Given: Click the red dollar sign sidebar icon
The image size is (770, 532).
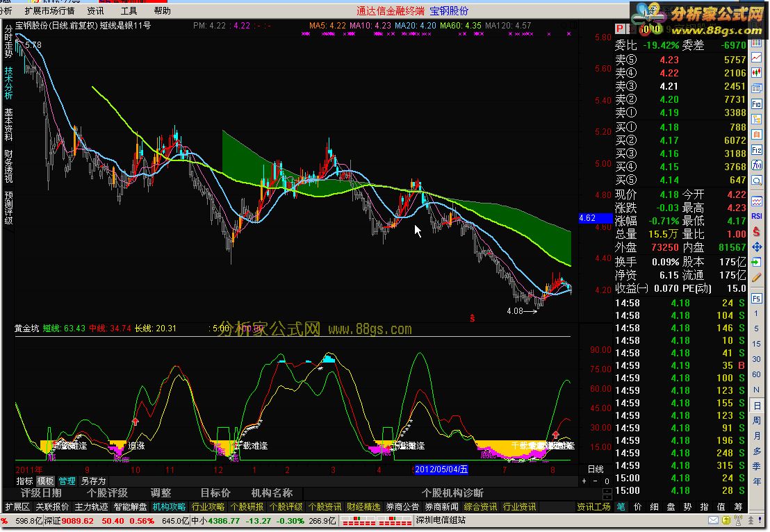Looking at the screenshot, I should (757, 231).
